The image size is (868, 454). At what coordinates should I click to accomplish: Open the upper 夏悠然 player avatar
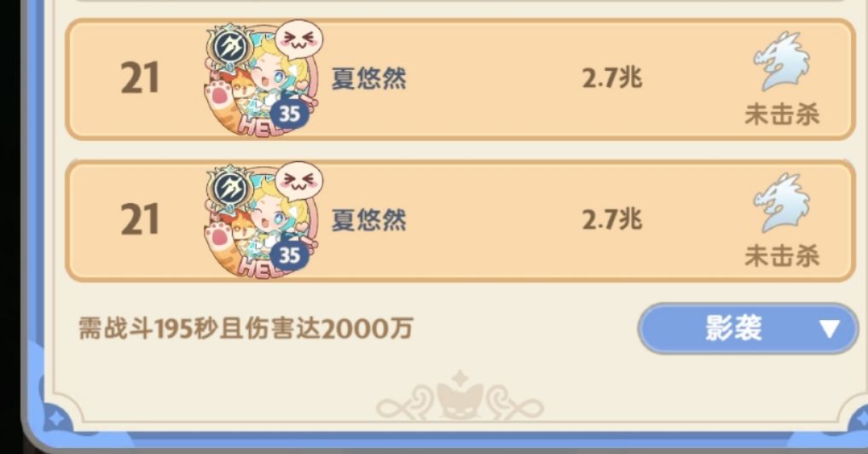point(261,79)
